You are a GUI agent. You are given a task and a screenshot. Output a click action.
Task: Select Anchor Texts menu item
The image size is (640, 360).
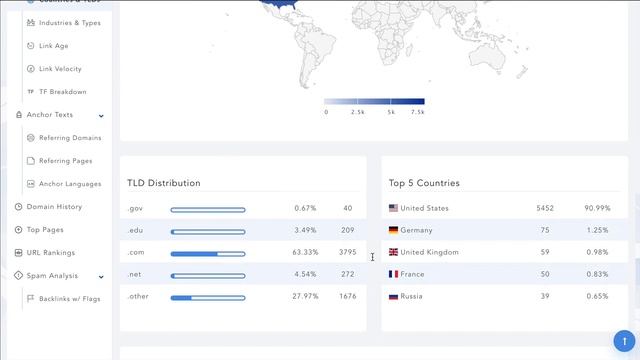50,115
